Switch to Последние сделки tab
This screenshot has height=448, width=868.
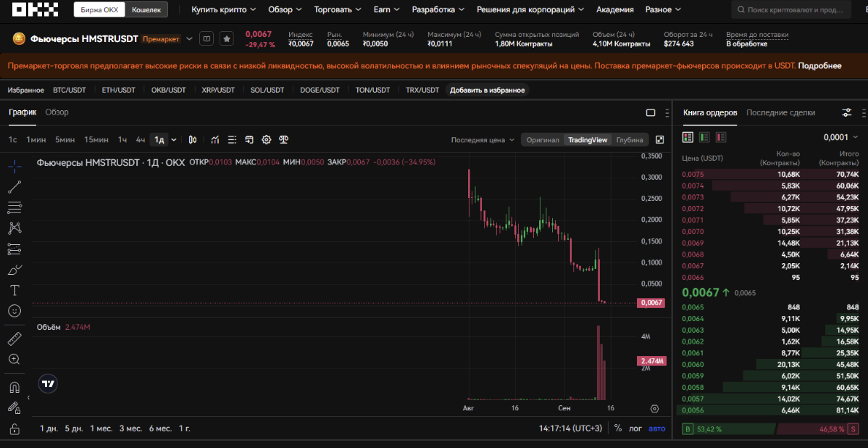pyautogui.click(x=780, y=112)
